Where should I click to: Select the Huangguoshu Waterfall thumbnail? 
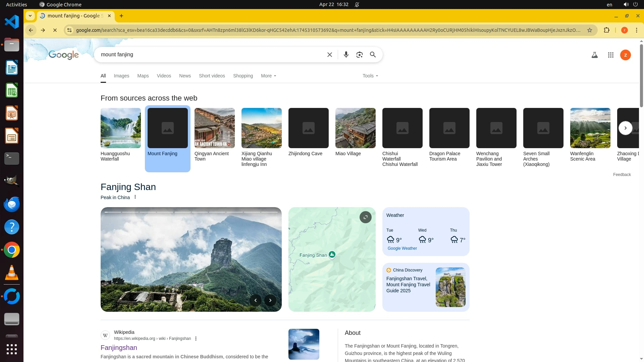tap(121, 128)
